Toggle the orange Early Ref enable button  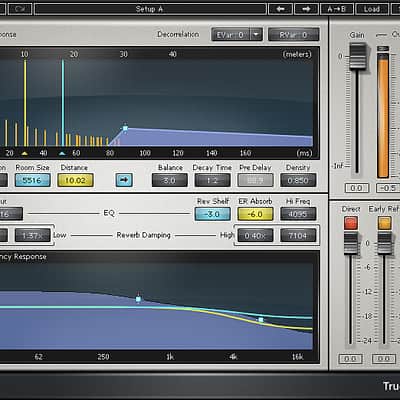tap(384, 223)
